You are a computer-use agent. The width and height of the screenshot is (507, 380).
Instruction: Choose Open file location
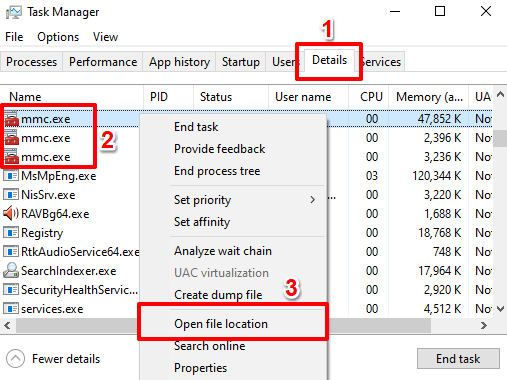pyautogui.click(x=221, y=324)
